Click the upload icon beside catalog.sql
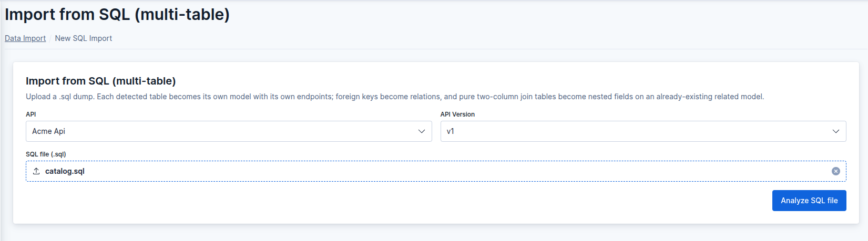This screenshot has height=241, width=868. (x=36, y=171)
